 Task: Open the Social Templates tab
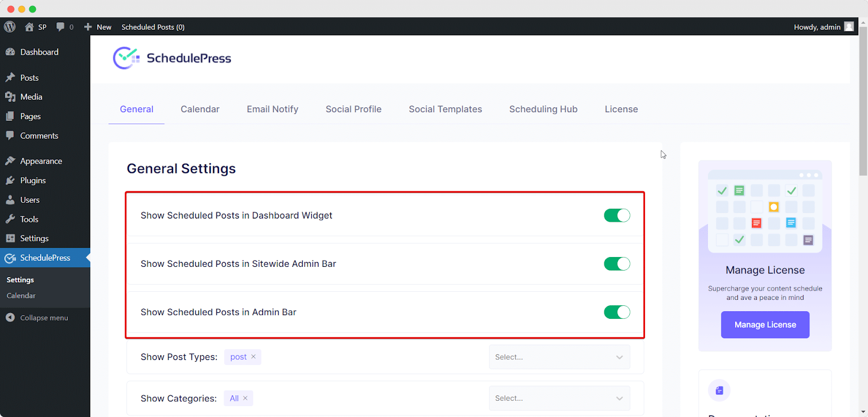point(445,109)
